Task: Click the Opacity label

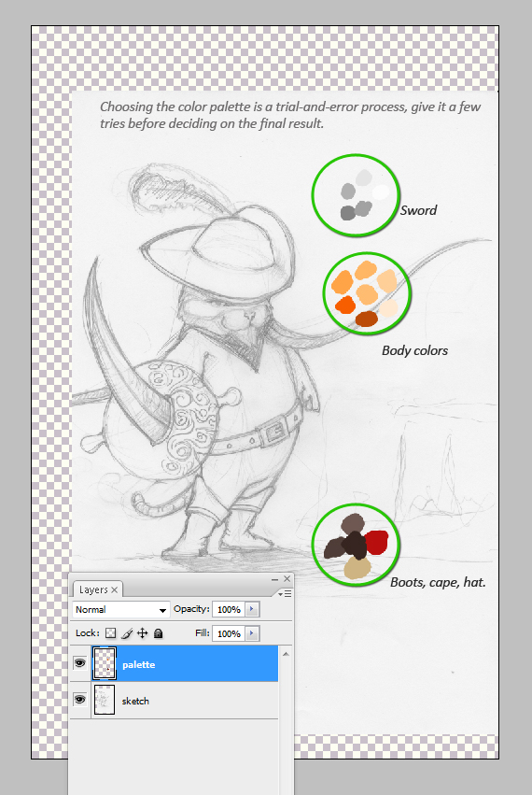Action: (x=191, y=608)
